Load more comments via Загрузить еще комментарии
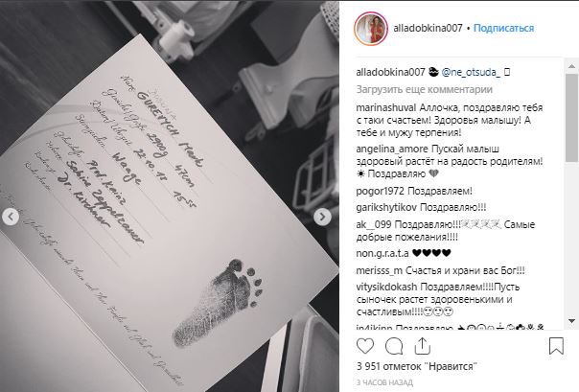The width and height of the screenshot is (579, 392). [x=425, y=90]
